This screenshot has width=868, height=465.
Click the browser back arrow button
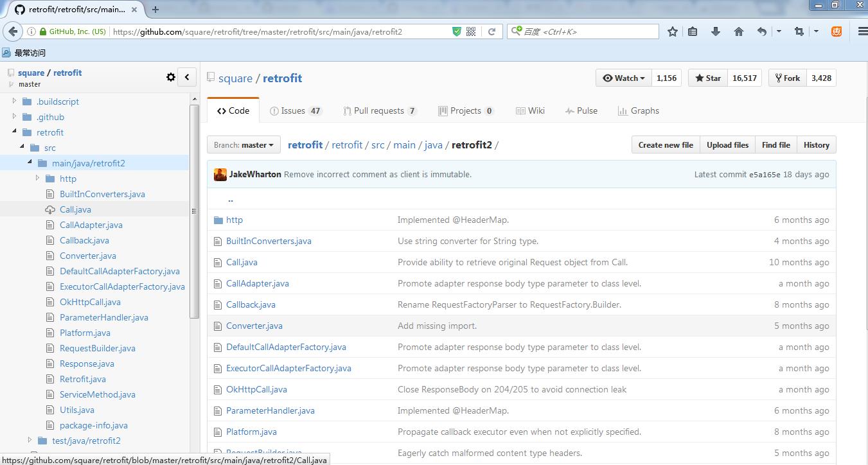[12, 31]
